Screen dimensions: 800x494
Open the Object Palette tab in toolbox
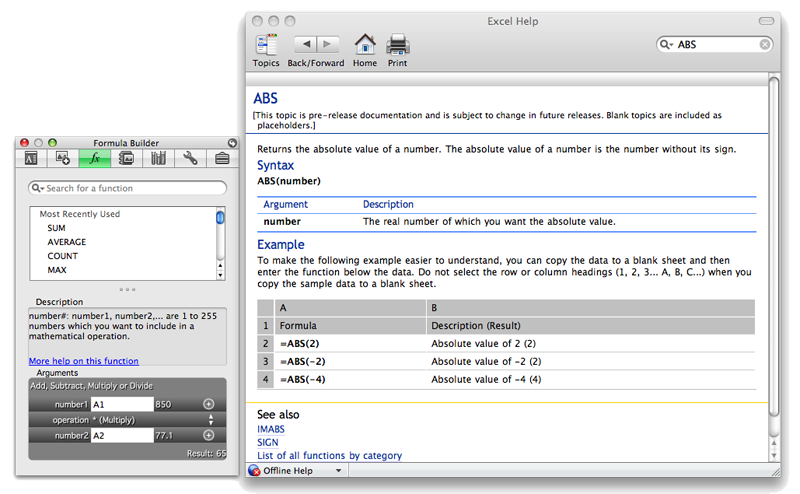63,158
